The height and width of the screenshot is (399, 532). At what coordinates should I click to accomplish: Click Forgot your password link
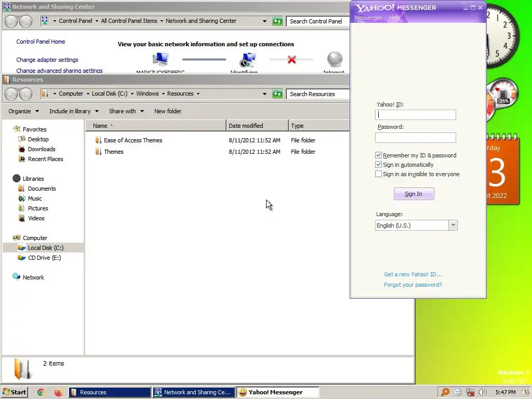[x=413, y=285]
